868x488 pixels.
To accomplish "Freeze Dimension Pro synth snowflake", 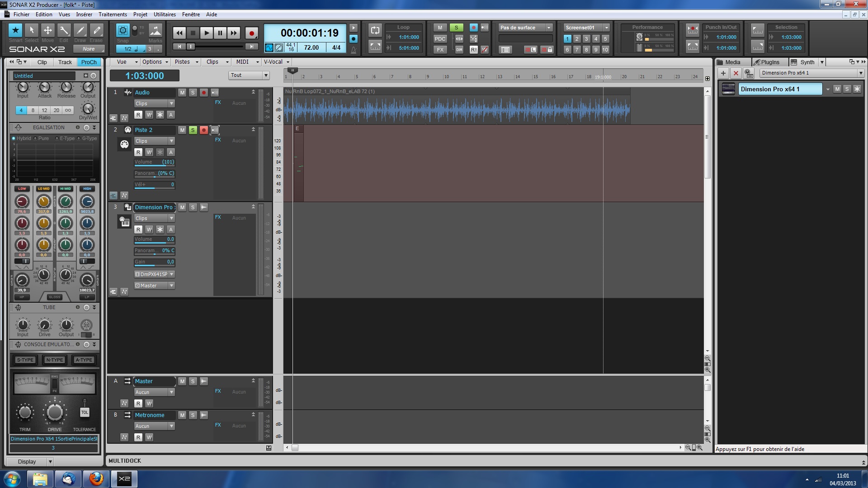I will (x=857, y=89).
